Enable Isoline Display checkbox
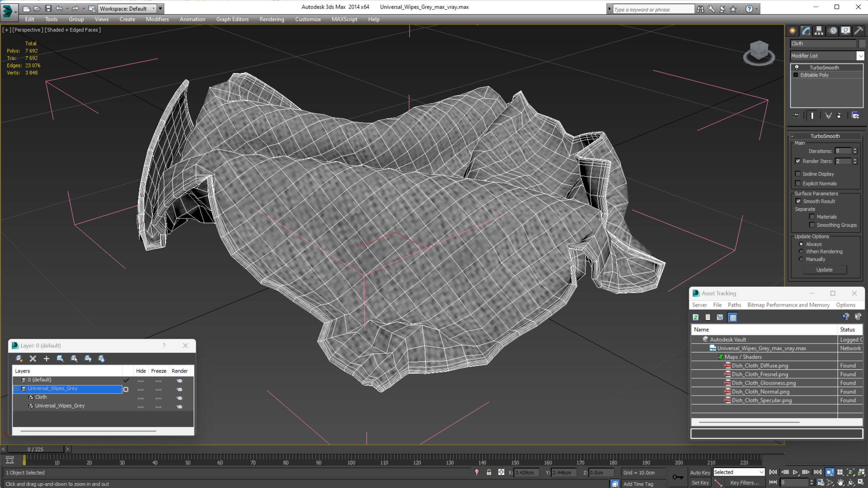This screenshot has width=868, height=488. (798, 174)
